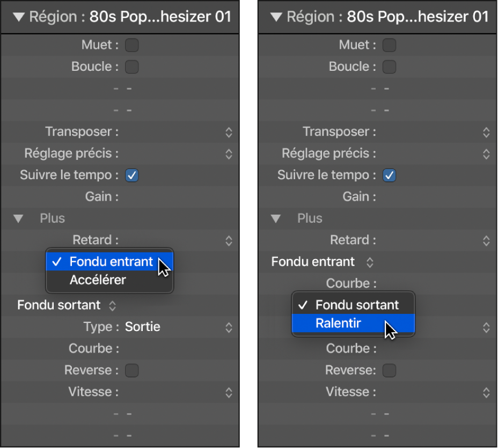The height and width of the screenshot is (448, 498).
Task: Collapse the left Plus section triangle
Action: [18, 218]
